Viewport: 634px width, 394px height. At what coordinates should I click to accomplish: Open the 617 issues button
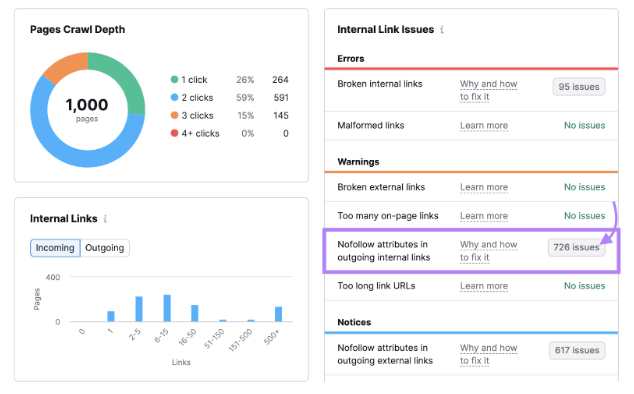point(577,350)
